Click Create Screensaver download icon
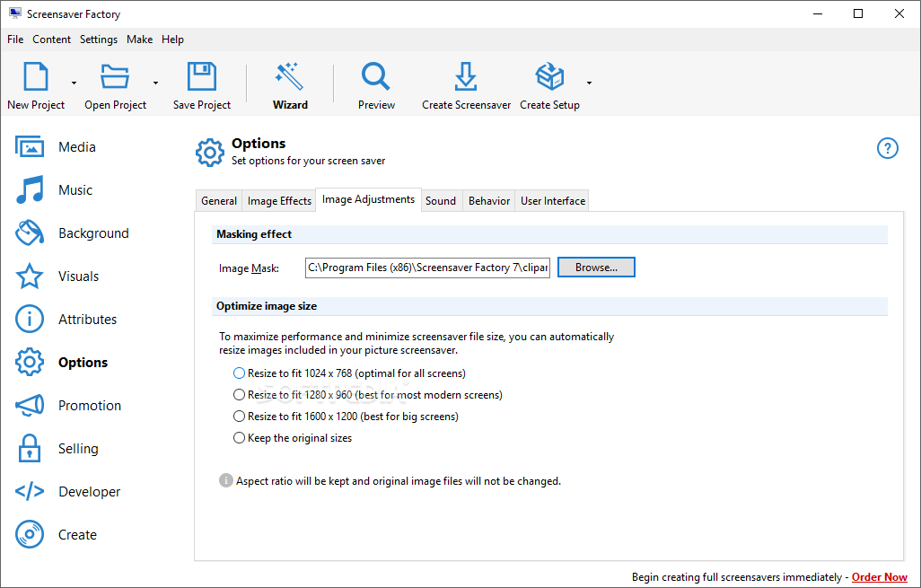The height and width of the screenshot is (588, 921). tap(466, 76)
